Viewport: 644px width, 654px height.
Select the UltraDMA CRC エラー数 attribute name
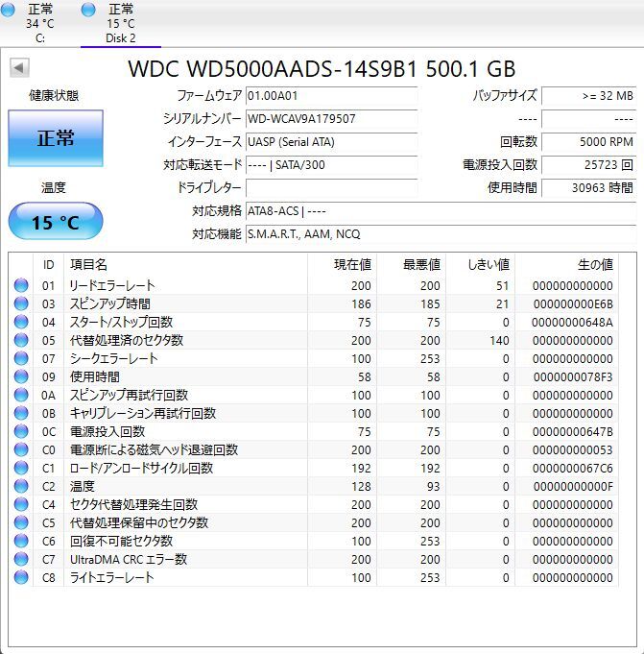[129, 559]
